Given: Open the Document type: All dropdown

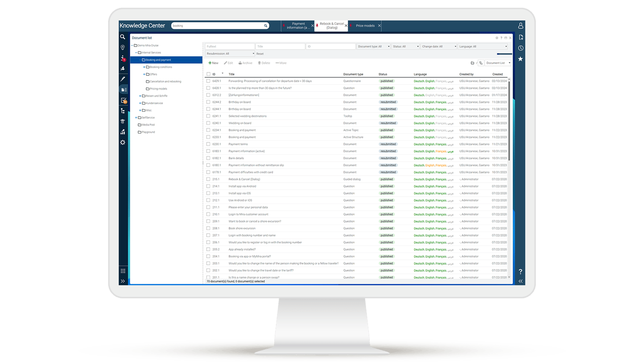Looking at the screenshot, I should 374,46.
